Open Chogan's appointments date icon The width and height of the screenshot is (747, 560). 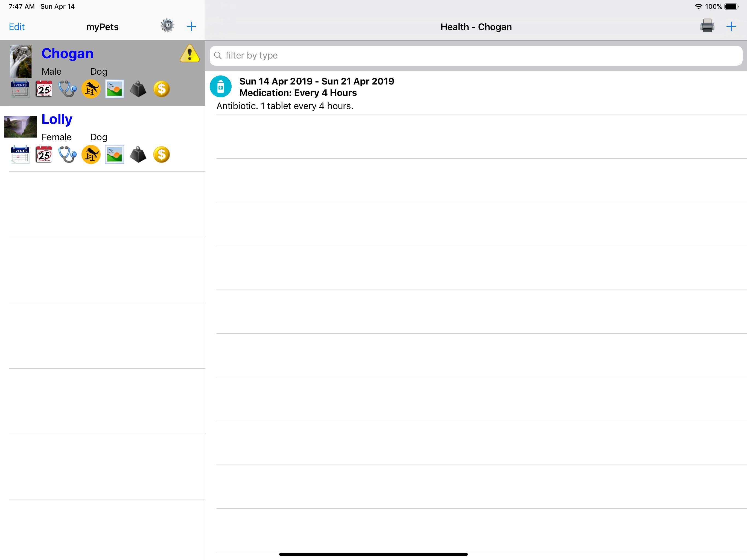[x=44, y=89]
